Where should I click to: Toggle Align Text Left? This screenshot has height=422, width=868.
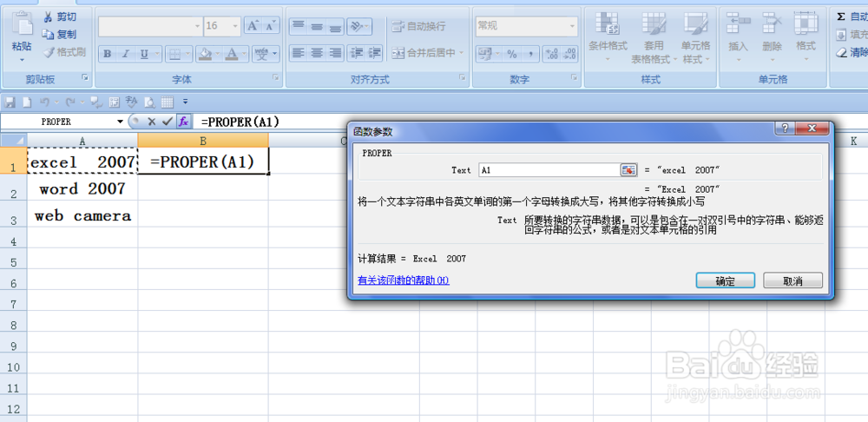[299, 53]
